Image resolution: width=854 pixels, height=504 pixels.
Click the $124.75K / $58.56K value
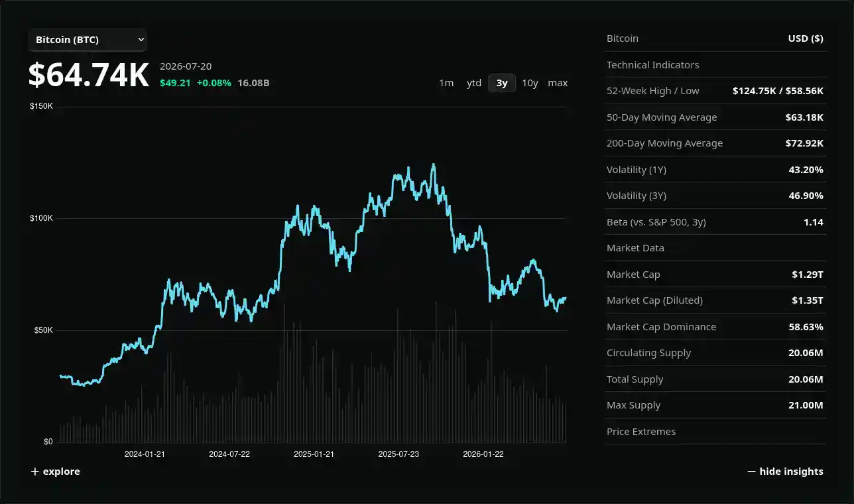pos(778,91)
